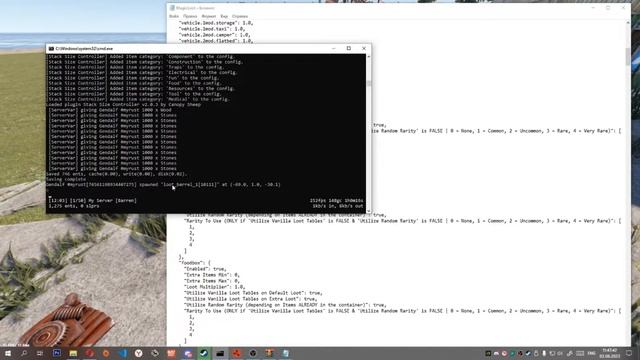Click "Utilize Vanilla Loot Tables on Extra Loot" line
This screenshot has width=640, height=360.
[251, 299]
